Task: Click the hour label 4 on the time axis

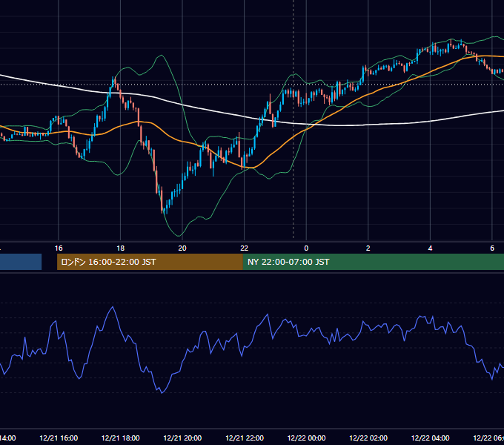Action: pos(430,248)
